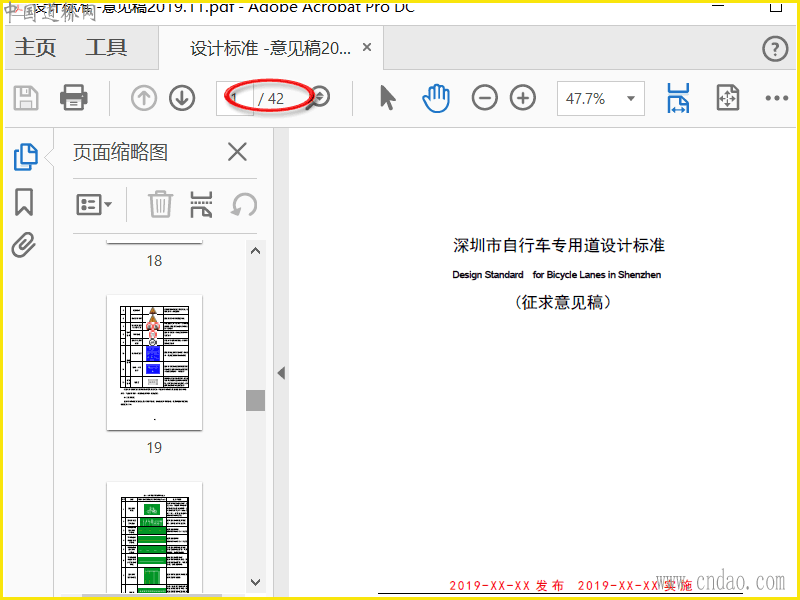Click the Save file icon

point(26,98)
